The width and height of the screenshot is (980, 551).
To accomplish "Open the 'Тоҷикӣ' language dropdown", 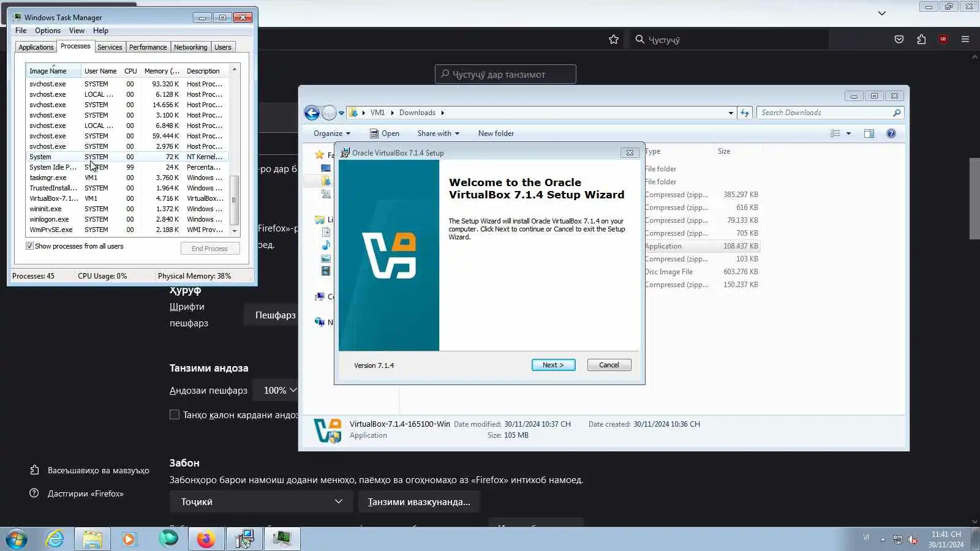I will [x=262, y=501].
